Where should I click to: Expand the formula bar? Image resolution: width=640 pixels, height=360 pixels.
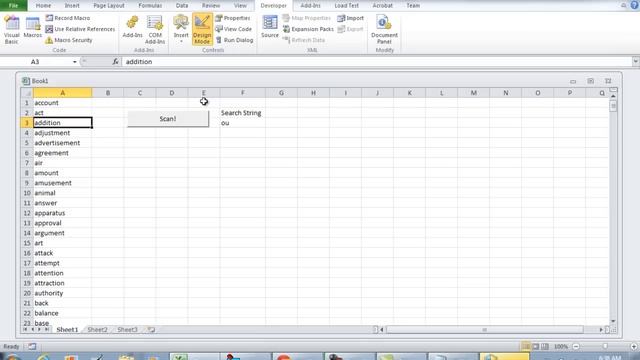[x=636, y=62]
